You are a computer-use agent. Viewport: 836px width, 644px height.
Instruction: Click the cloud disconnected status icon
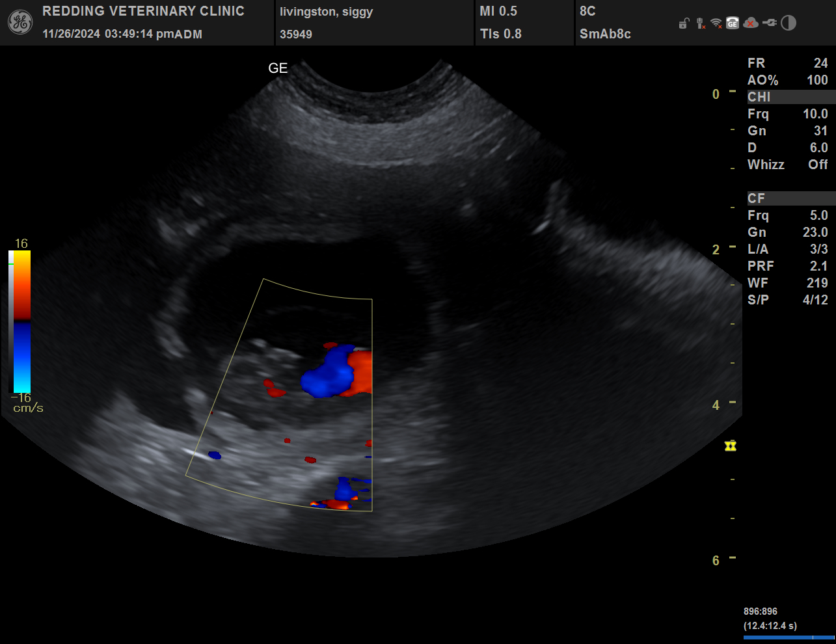(750, 23)
